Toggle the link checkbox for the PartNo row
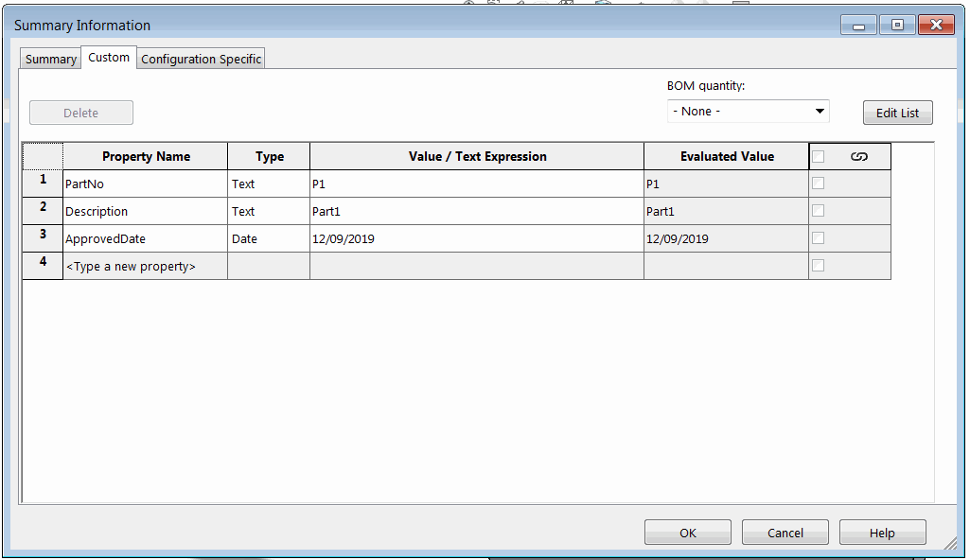The width and height of the screenshot is (970, 560). pyautogui.click(x=818, y=183)
